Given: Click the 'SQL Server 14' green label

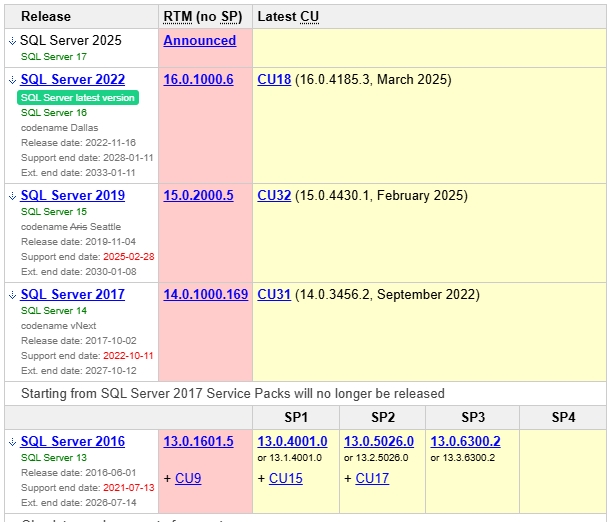Looking at the screenshot, I should pyautogui.click(x=54, y=311).
